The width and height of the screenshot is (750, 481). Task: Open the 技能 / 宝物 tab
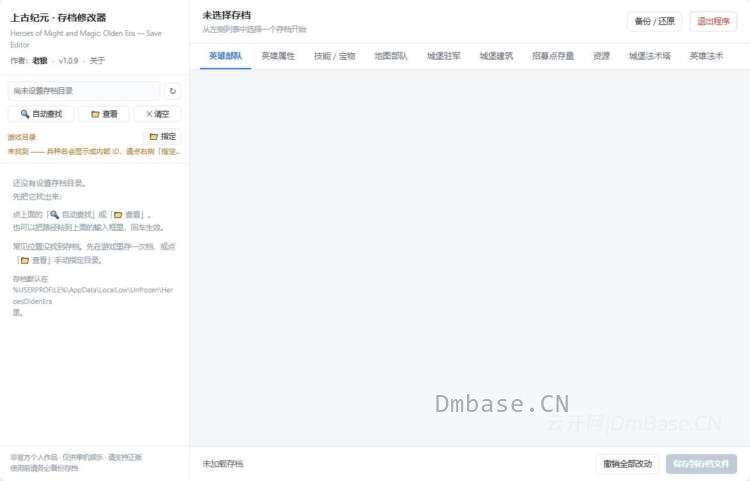tap(334, 56)
